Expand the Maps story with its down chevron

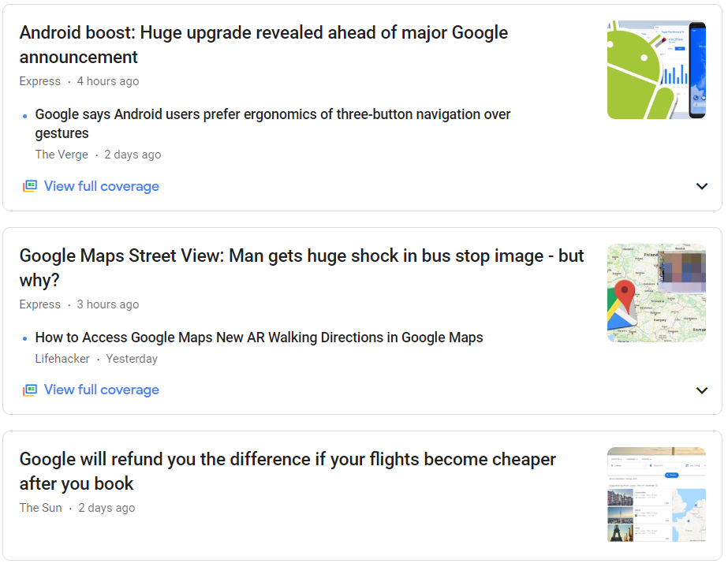pos(701,390)
